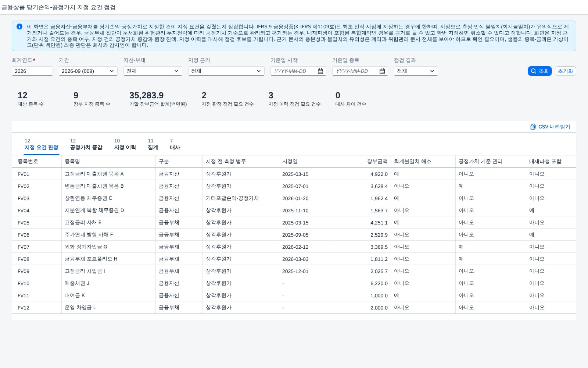Click row code FV12

pos(24,308)
